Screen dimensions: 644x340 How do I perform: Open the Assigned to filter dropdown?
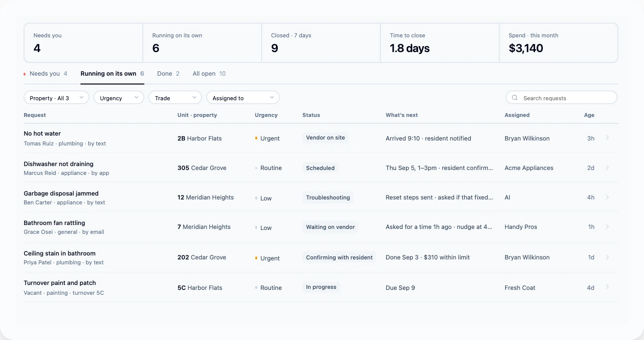[x=243, y=98]
